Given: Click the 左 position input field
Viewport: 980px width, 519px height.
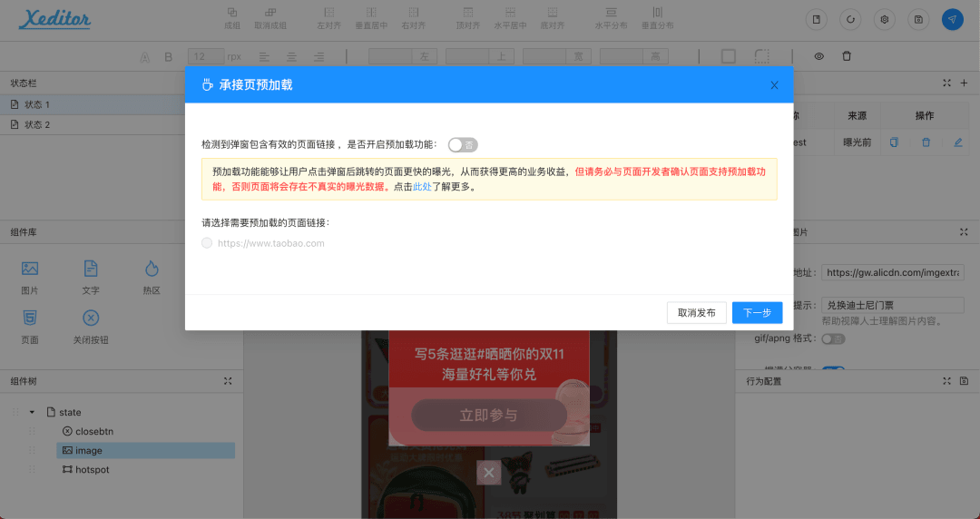Looking at the screenshot, I should (x=390, y=56).
